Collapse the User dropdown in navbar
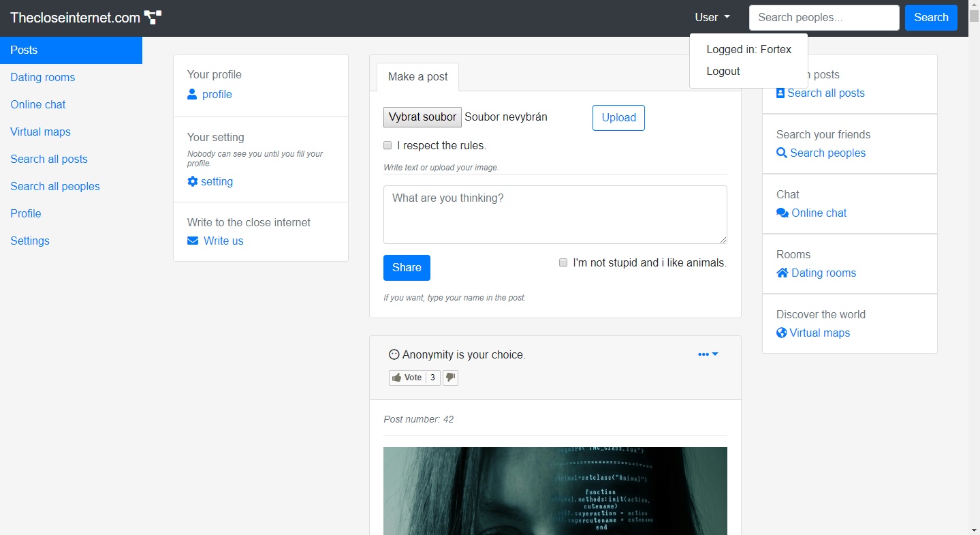 712,18
